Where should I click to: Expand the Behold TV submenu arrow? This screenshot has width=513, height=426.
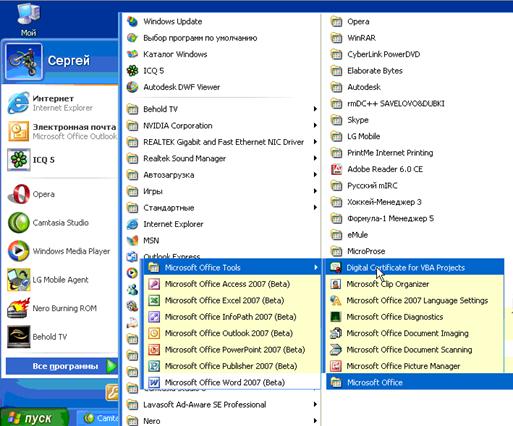(x=315, y=109)
